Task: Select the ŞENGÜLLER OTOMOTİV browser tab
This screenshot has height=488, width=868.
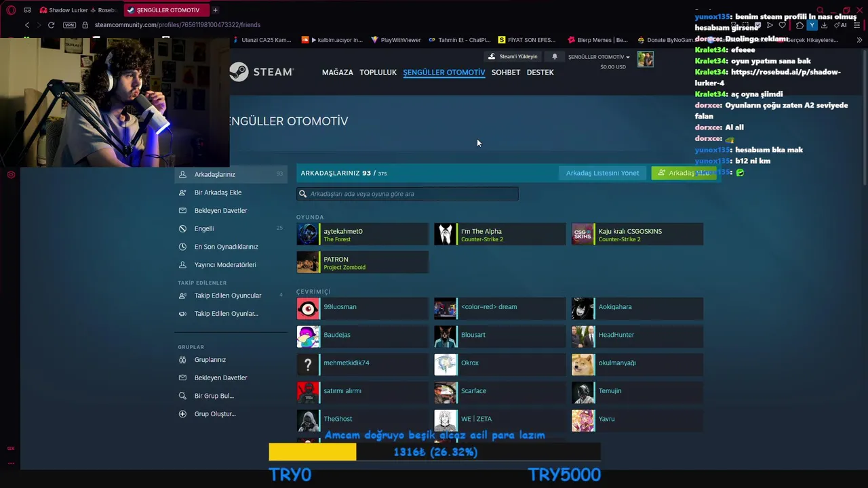Action: pyautogui.click(x=167, y=10)
